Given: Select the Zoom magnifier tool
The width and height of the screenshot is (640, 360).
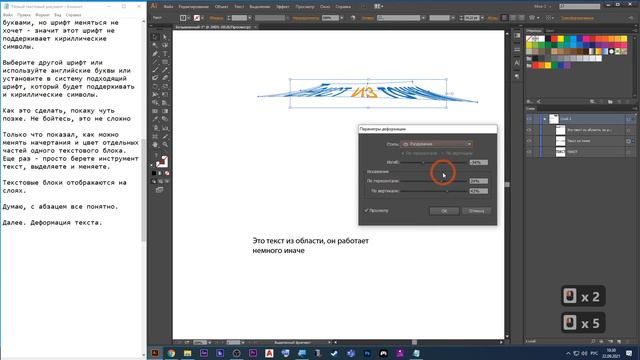Looking at the screenshot, I should (x=165, y=144).
